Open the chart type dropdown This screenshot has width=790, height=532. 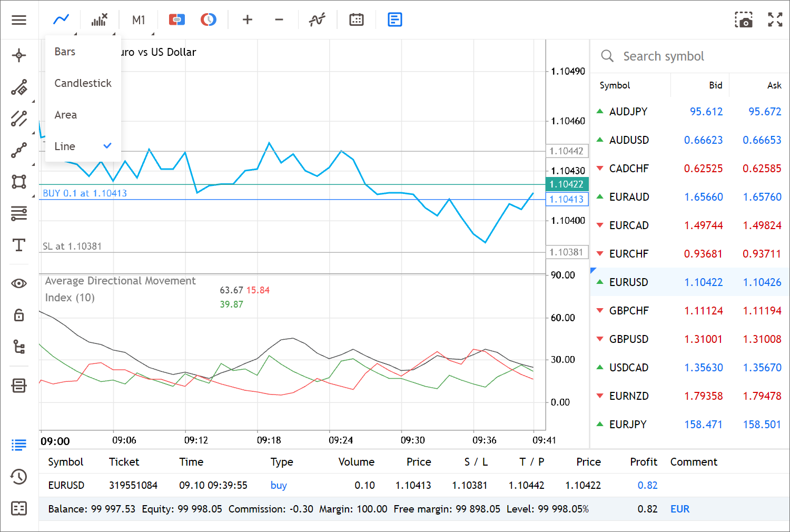[61, 19]
